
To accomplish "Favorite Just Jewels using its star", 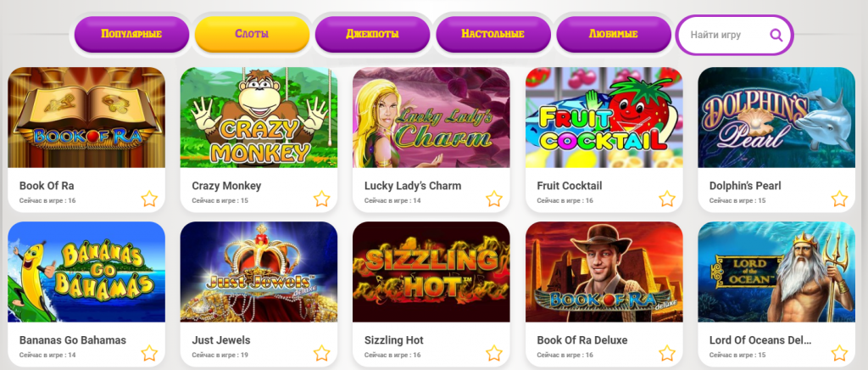I will 321,353.
